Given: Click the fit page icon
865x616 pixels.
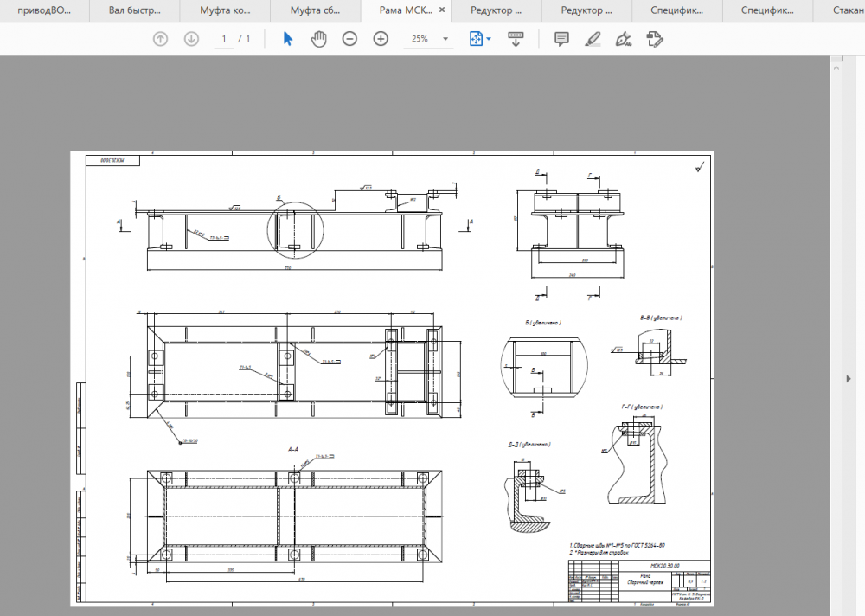Looking at the screenshot, I should click(475, 39).
